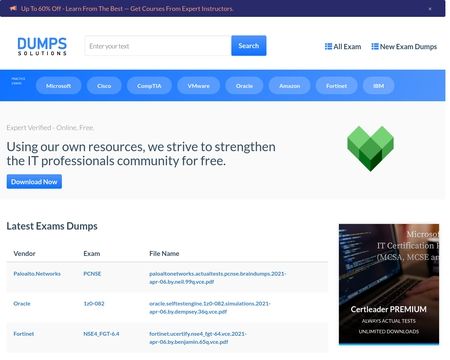Viewport: 450px width, 360px height.
Task: Select the VMware vendor pill
Action: click(x=198, y=86)
